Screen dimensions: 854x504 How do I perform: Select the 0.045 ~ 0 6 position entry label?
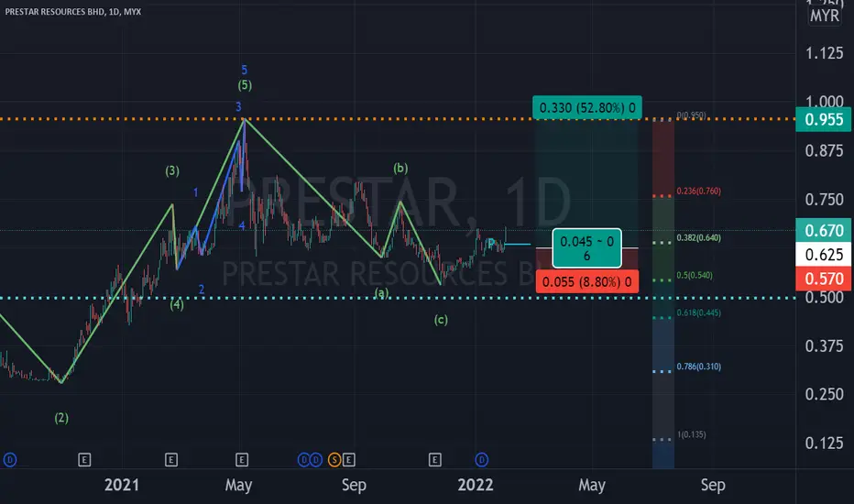click(x=586, y=248)
